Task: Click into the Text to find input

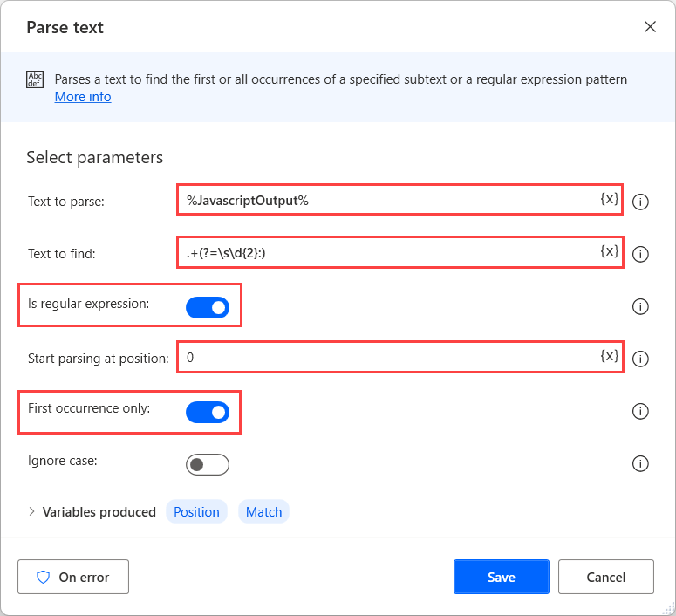Action: pyautogui.click(x=384, y=253)
